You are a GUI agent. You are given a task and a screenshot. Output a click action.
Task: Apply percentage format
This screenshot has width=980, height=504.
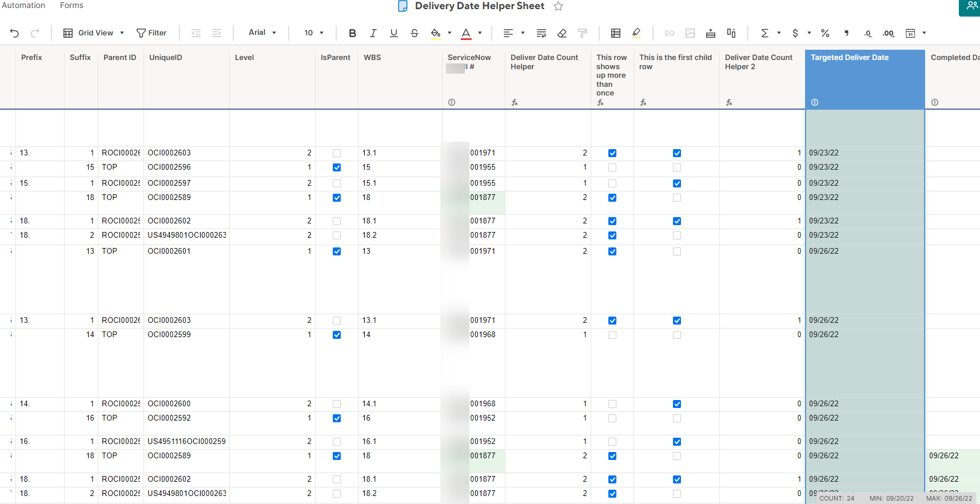[825, 33]
